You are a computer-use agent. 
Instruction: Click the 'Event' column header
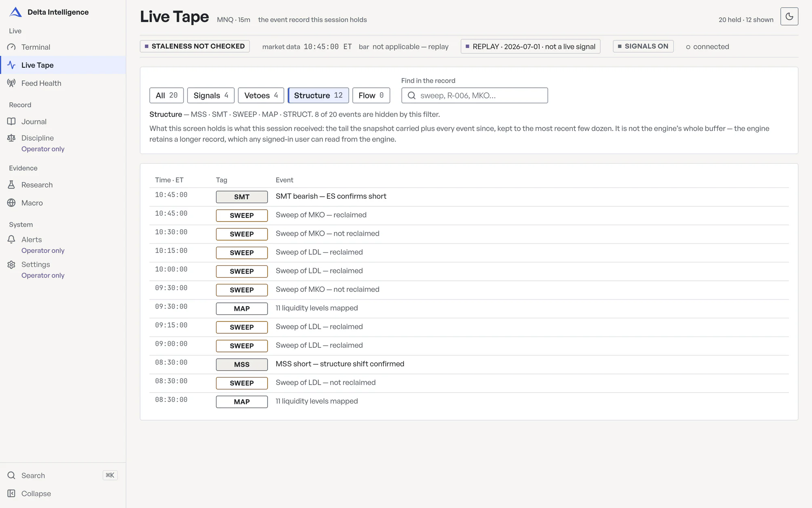[284, 180]
